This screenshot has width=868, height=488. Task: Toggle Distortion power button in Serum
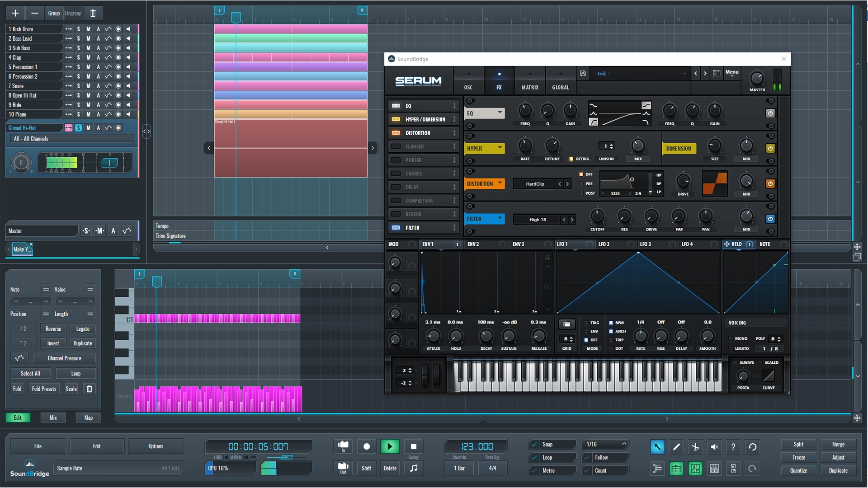[x=770, y=183]
